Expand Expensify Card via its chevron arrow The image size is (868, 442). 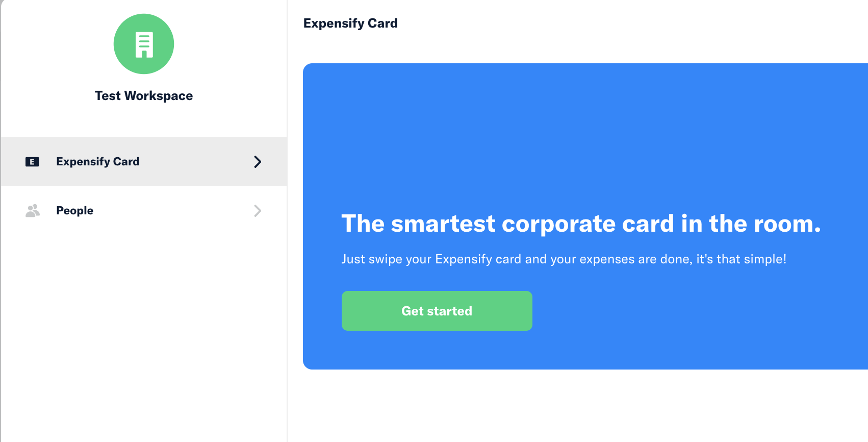[x=258, y=162]
